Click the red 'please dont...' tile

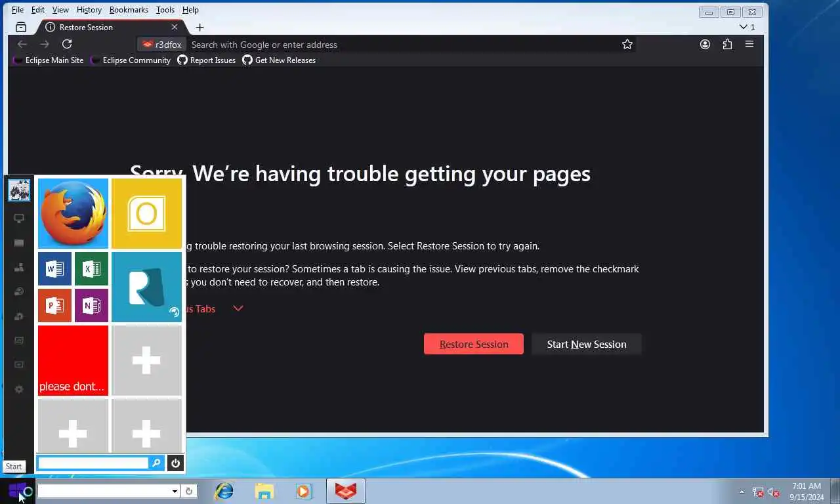point(73,360)
